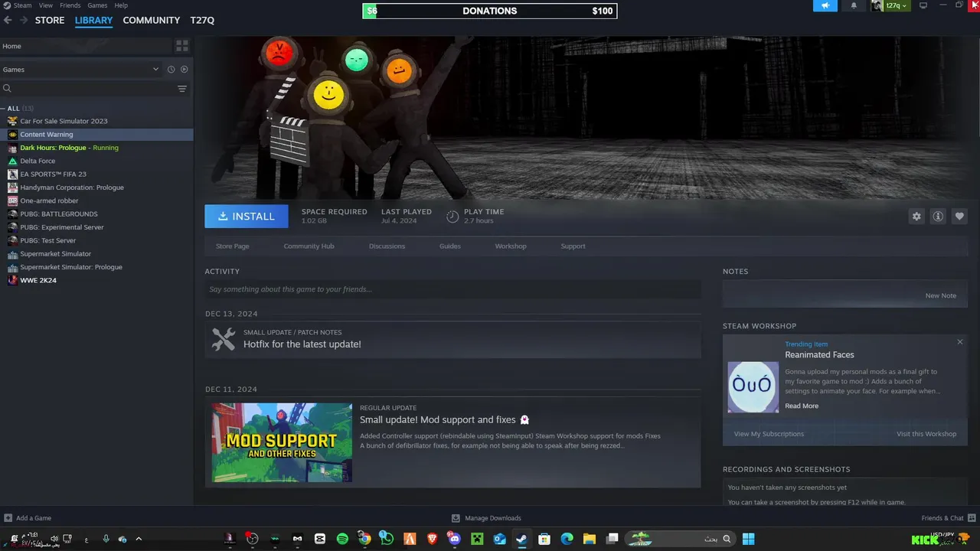
Task: Click the Add a Game plus icon
Action: (x=8, y=518)
